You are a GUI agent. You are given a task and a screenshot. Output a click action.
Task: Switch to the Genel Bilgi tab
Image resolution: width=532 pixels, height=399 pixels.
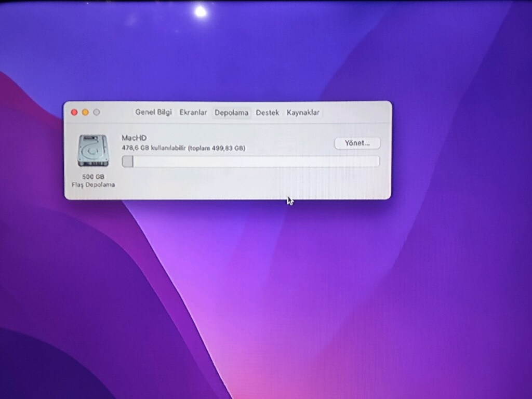[153, 112]
